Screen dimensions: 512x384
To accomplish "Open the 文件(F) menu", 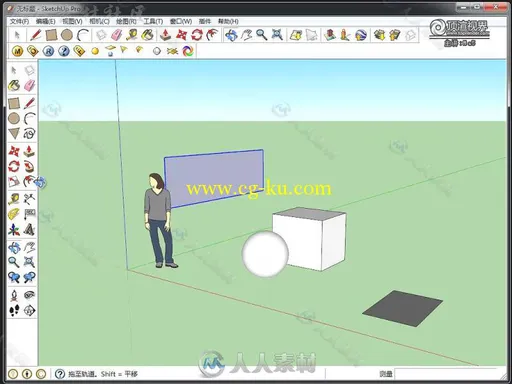I will (19, 21).
